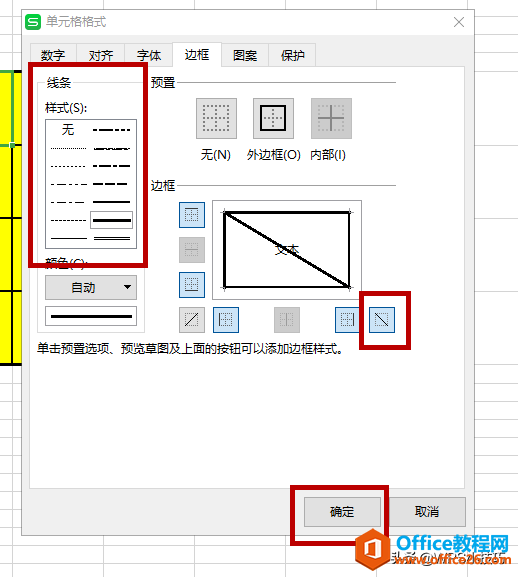The image size is (518, 577).
Task: Toggle the bottom border button
Action: point(192,285)
